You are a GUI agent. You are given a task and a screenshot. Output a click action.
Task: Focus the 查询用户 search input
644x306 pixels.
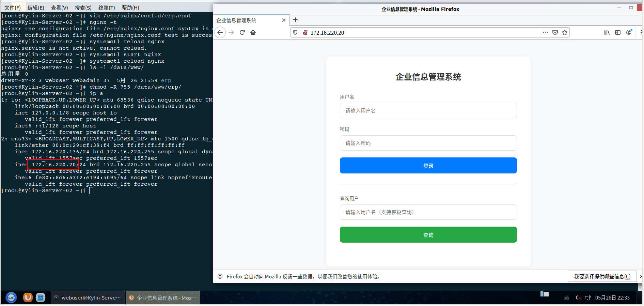coord(428,212)
